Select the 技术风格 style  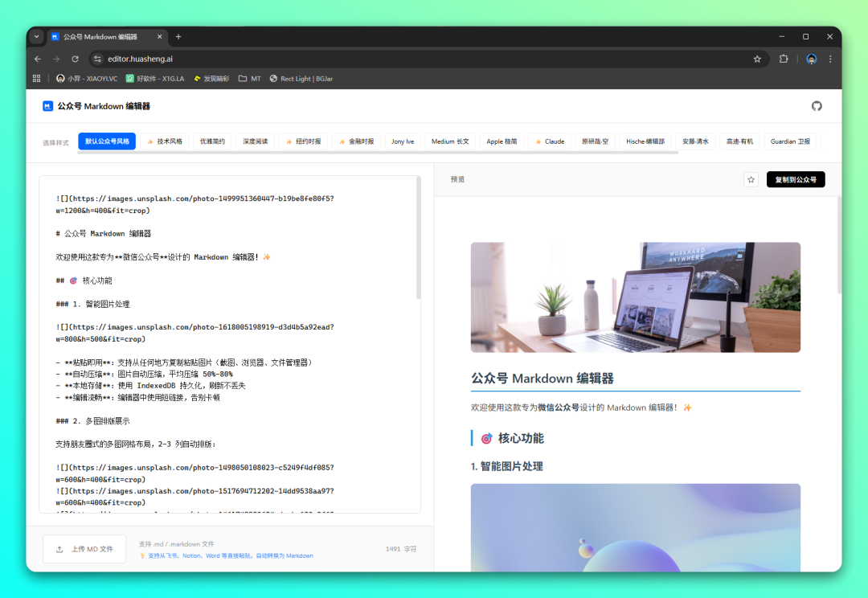(x=165, y=141)
